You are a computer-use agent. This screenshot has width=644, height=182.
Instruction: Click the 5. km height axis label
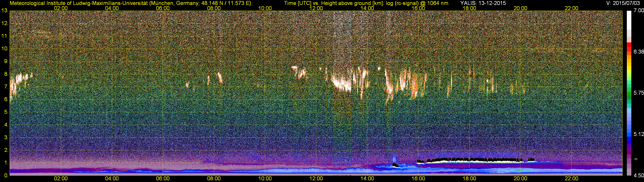pos(6,112)
